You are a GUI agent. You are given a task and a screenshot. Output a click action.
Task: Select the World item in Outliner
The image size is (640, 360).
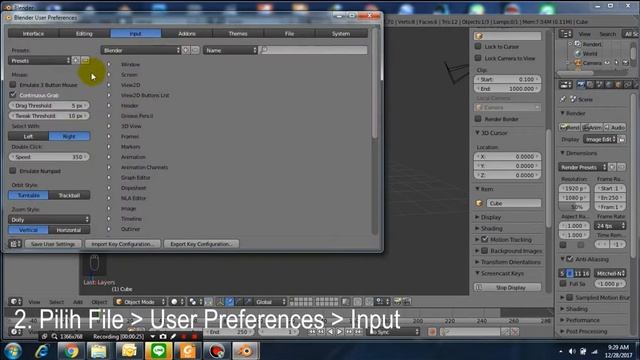(x=590, y=53)
